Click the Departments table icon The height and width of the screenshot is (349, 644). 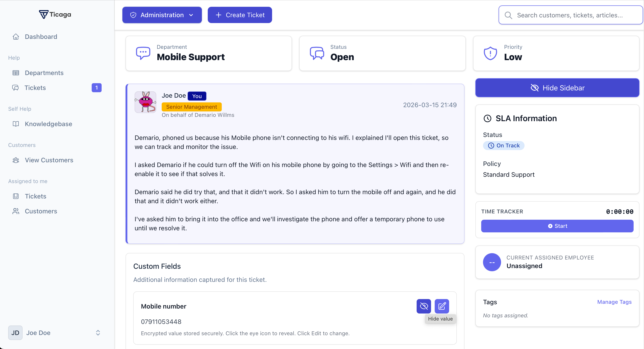tap(16, 73)
